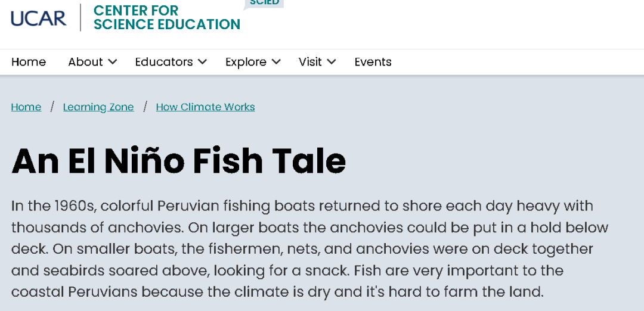Viewport: 644px width, 311px height.
Task: Click the vertical divider beside the UCAR logo
Action: click(x=80, y=17)
